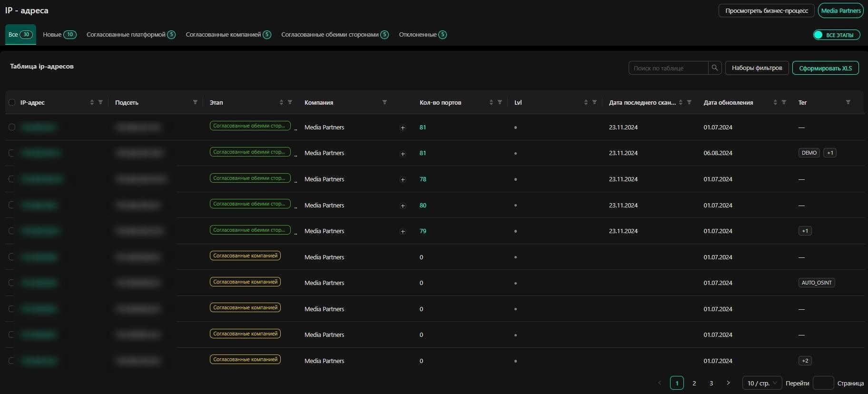Click the search magnifier icon
868x394 pixels.
(714, 68)
